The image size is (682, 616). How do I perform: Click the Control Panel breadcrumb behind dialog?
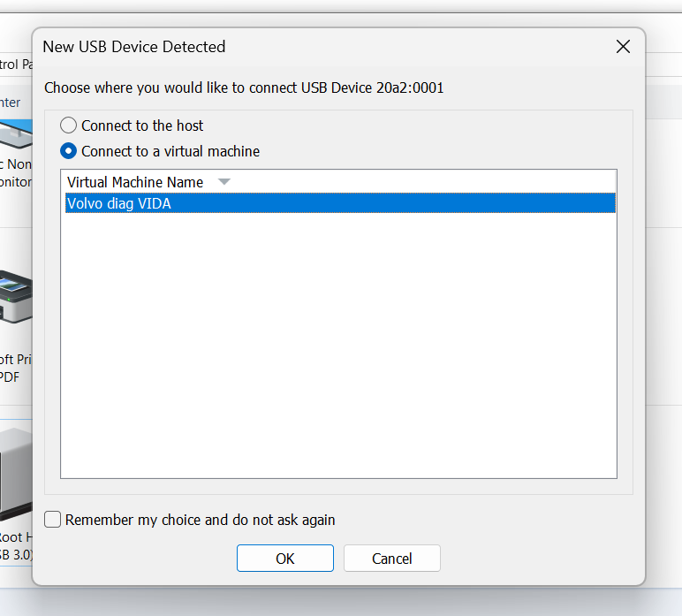pyautogui.click(x=15, y=64)
